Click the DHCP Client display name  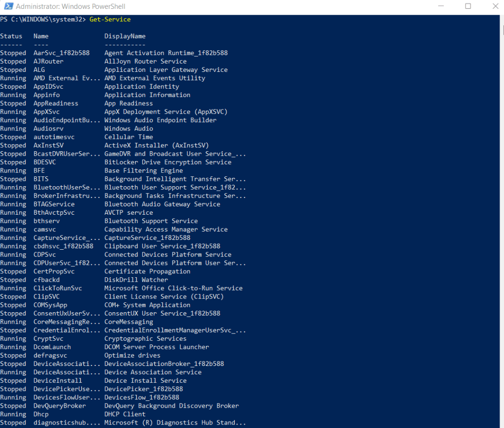[x=125, y=414]
